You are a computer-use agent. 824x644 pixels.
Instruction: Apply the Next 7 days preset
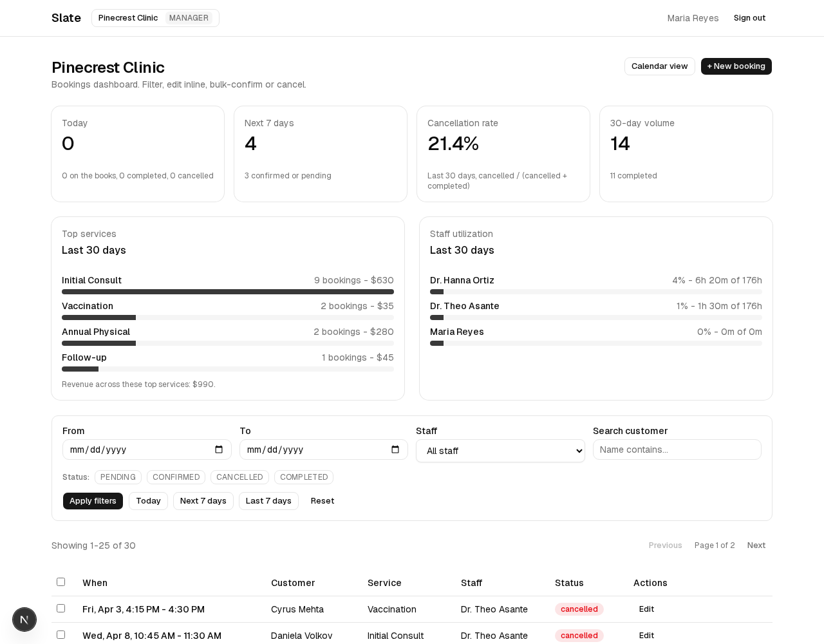(203, 501)
